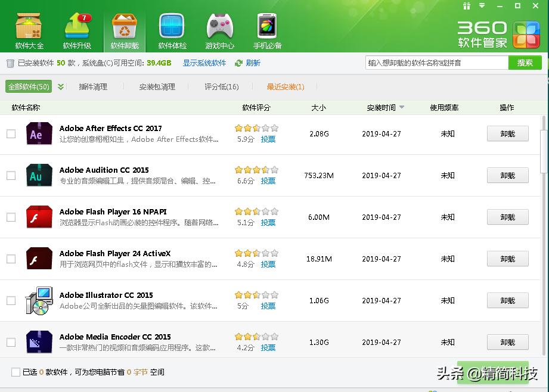549x392 pixels.
Task: Expand the filter tabs chevron beside 全部软件
Action: tap(60, 86)
